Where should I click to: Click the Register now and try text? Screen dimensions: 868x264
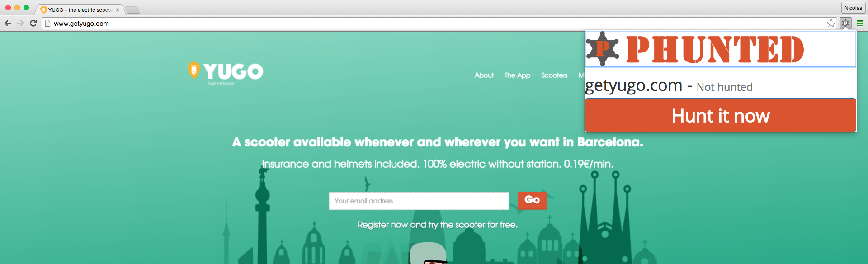pyautogui.click(x=438, y=225)
